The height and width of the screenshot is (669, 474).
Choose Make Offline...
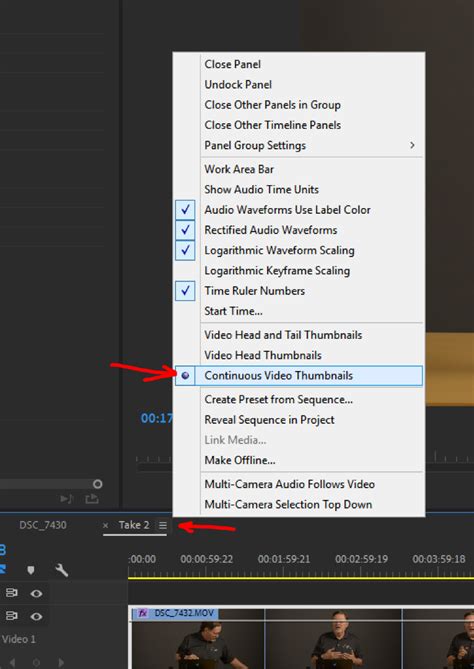pyautogui.click(x=298, y=460)
